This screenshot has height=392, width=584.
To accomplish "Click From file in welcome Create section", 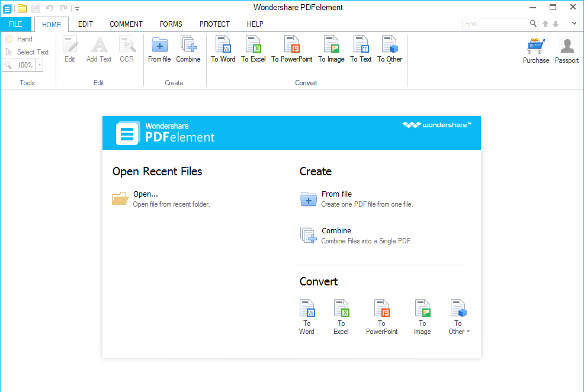I will coord(357,199).
